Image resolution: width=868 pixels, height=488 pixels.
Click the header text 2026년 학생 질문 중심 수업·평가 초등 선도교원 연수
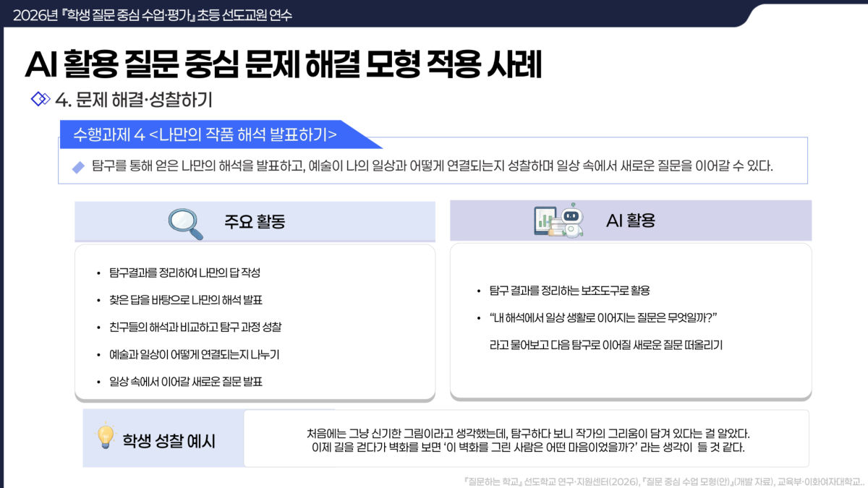[152, 14]
